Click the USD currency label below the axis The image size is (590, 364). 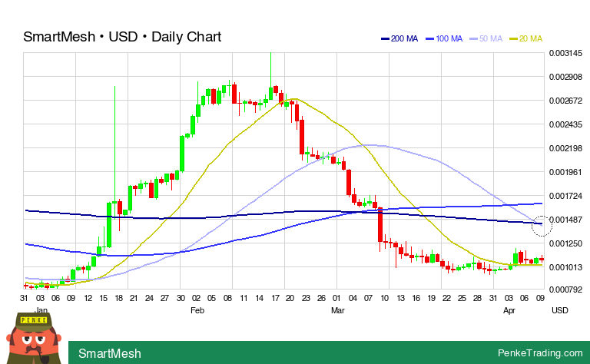[x=560, y=310]
